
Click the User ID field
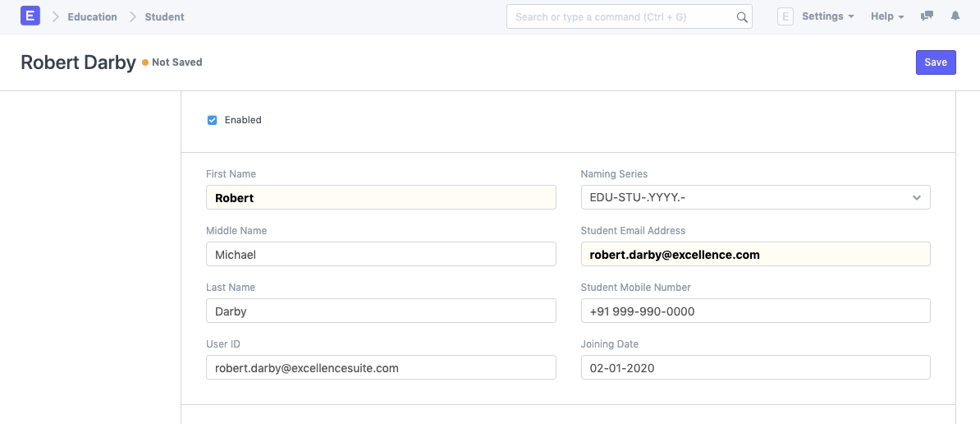click(381, 368)
